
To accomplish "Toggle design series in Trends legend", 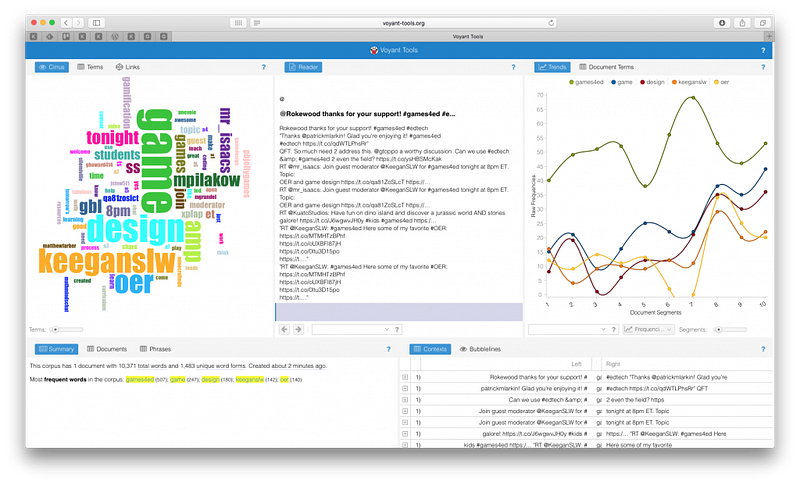I will click(x=652, y=82).
